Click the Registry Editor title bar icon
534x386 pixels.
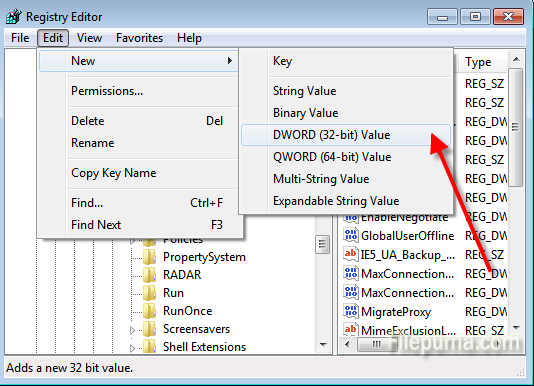tap(14, 16)
